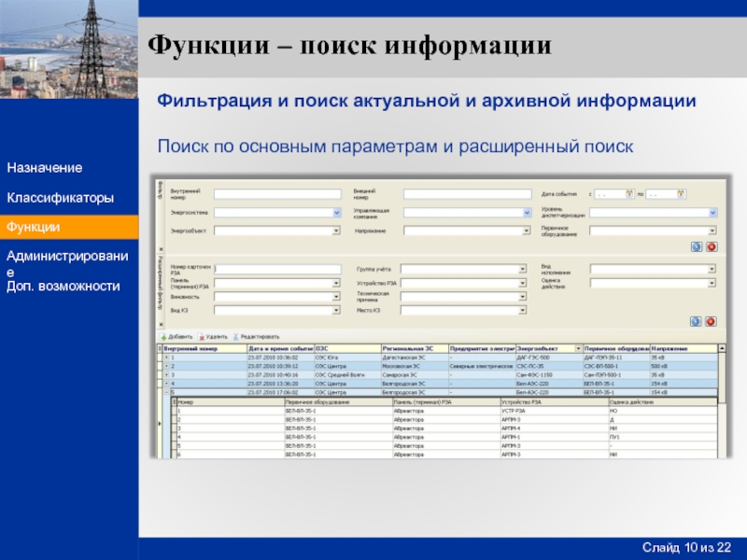Open calendar for event start date
Viewport: 747px width, 560px height.
(x=629, y=194)
